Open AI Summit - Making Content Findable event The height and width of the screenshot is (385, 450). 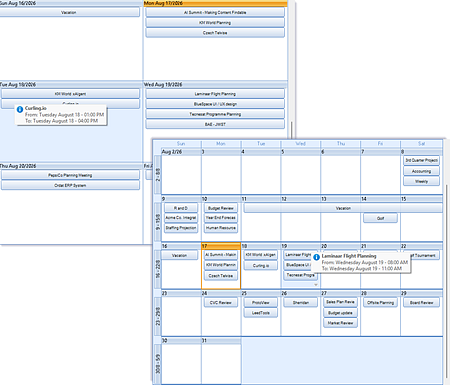[215, 12]
